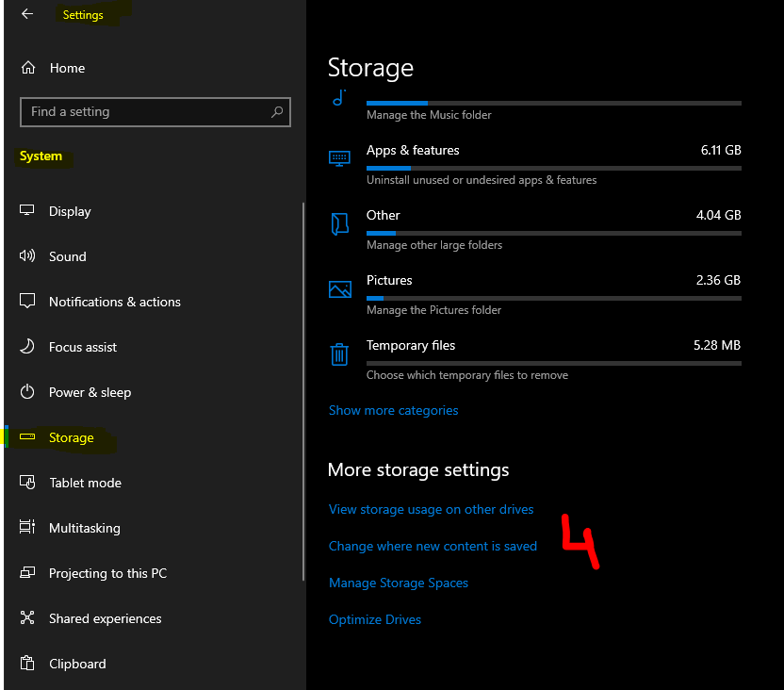The image size is (784, 690).
Task: Click Change where new content is saved
Action: 433,546
